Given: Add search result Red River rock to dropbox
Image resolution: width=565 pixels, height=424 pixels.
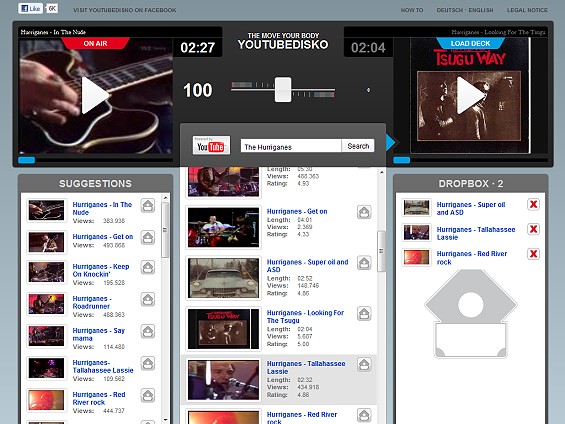Looking at the screenshot, I should (364, 415).
